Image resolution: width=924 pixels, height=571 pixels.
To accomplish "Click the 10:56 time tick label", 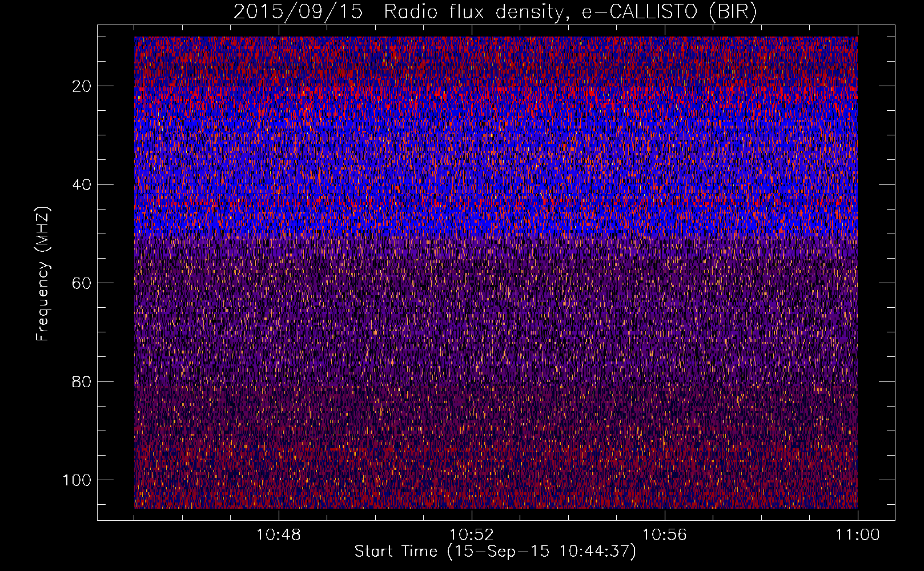I will click(x=665, y=535).
